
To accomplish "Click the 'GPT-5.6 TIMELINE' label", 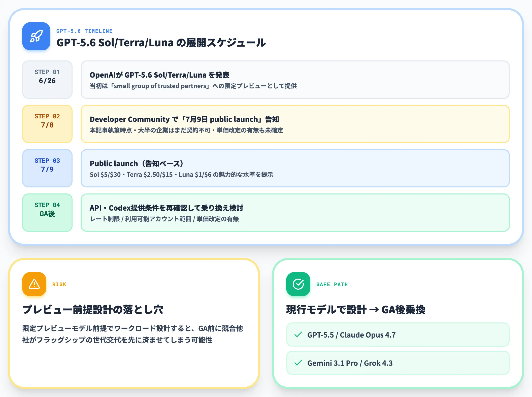I will (x=84, y=31).
